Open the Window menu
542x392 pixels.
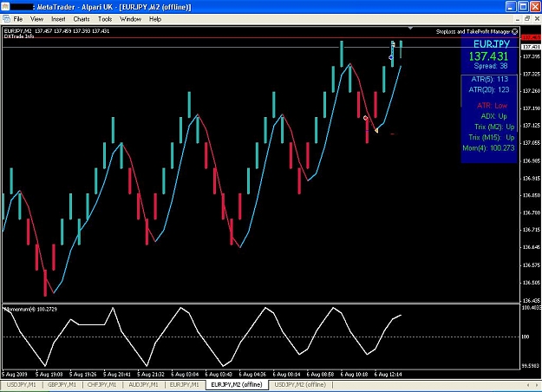coord(130,19)
